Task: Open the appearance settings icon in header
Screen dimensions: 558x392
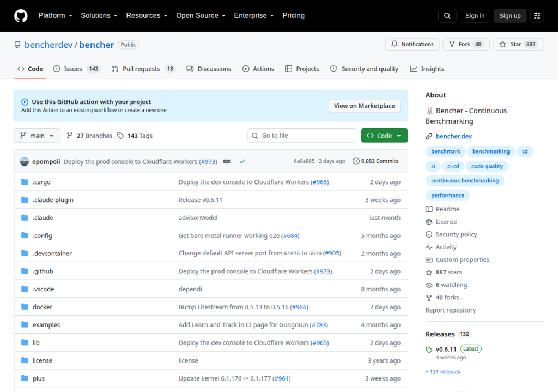Action: pyautogui.click(x=537, y=16)
